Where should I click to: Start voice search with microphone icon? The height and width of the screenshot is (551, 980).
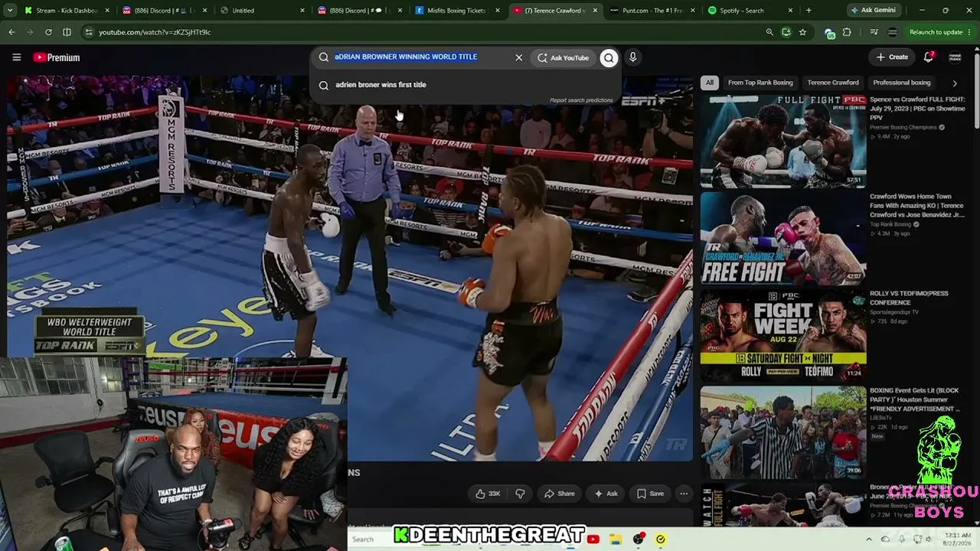tap(632, 57)
